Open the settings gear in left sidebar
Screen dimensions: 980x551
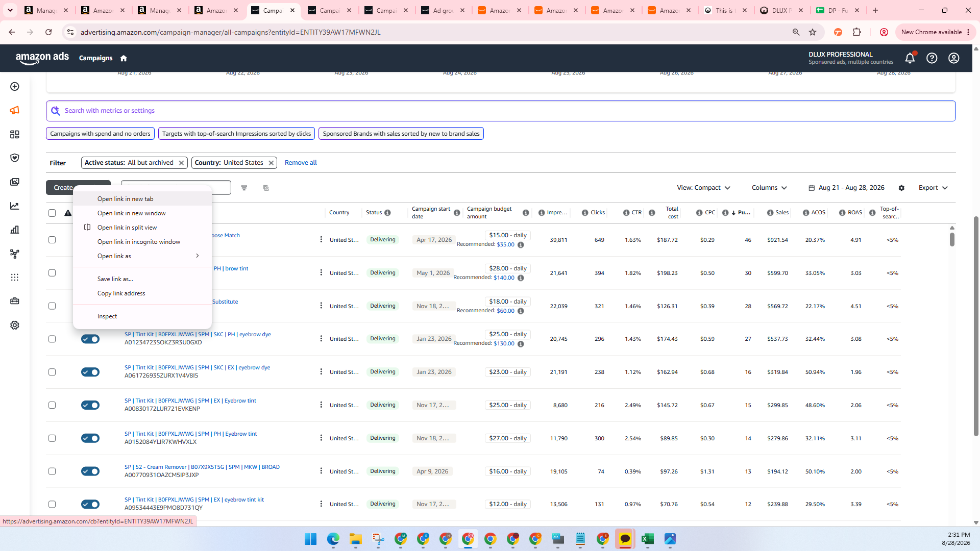pyautogui.click(x=15, y=325)
